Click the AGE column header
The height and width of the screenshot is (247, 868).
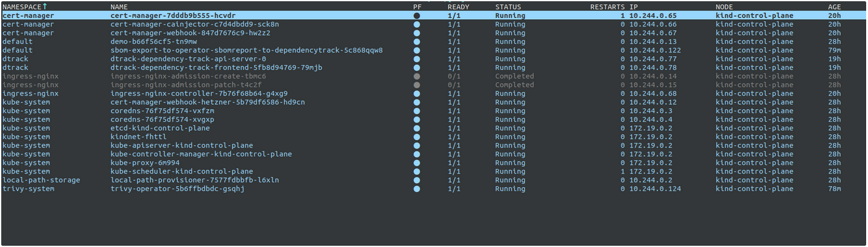pos(834,7)
